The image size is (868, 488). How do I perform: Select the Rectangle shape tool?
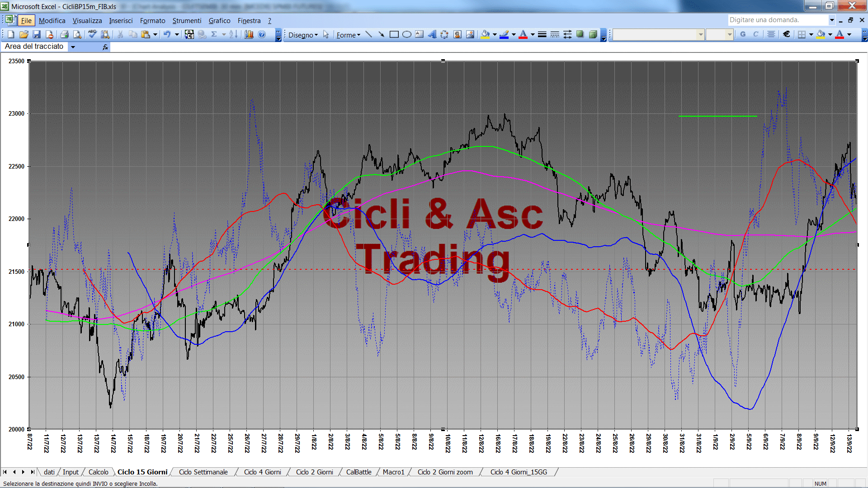tap(394, 34)
